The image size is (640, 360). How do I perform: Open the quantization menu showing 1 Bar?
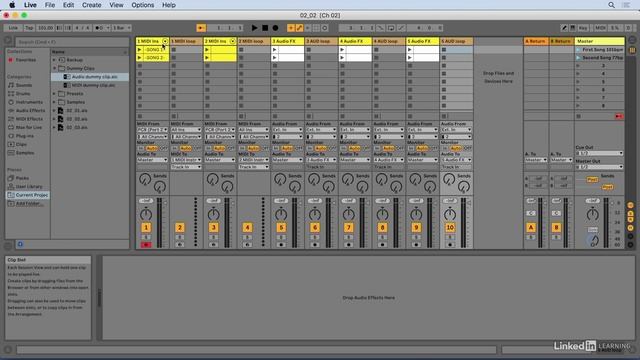(x=122, y=28)
